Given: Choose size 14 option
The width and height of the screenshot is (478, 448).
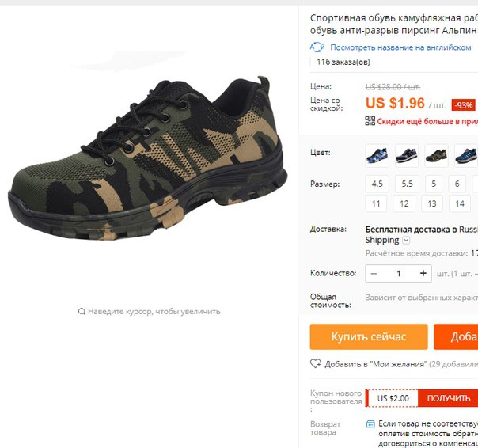Looking at the screenshot, I should click(460, 203).
